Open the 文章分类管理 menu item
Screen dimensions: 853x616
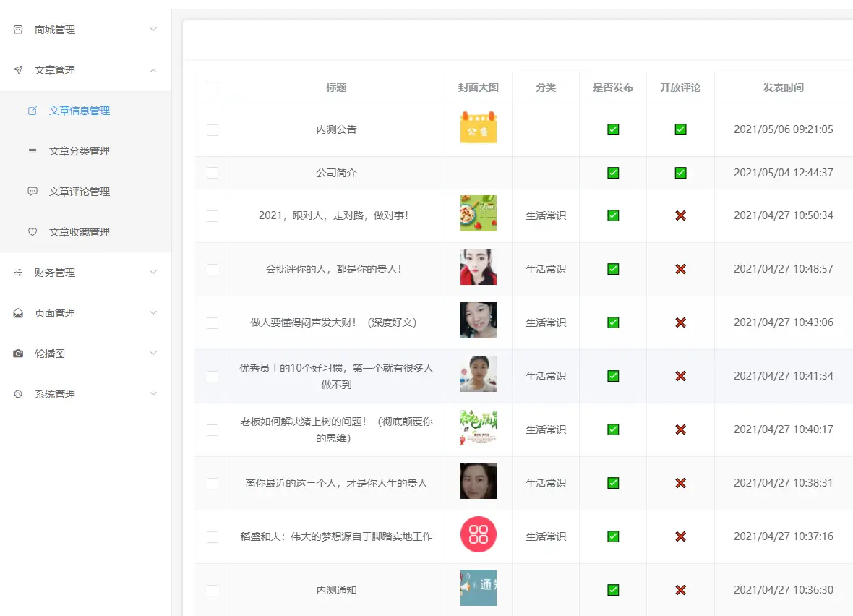[x=80, y=151]
